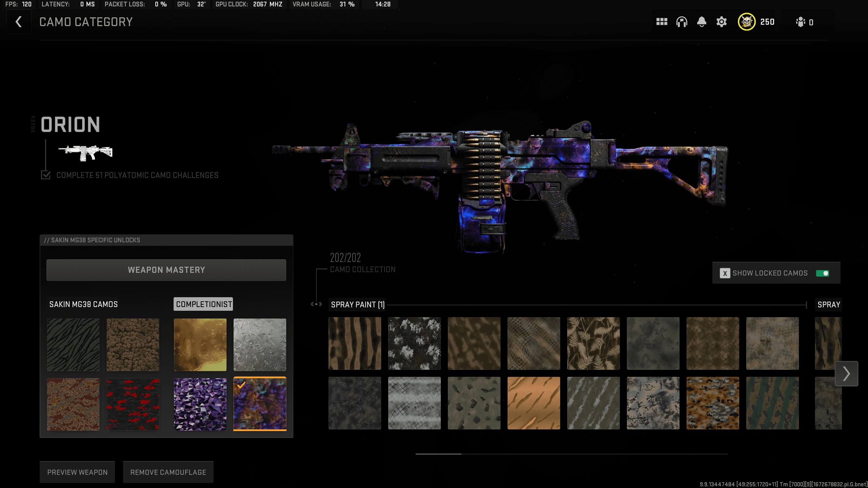The height and width of the screenshot is (488, 868).
Task: Click the X key prompt for locked camos
Action: [725, 273]
